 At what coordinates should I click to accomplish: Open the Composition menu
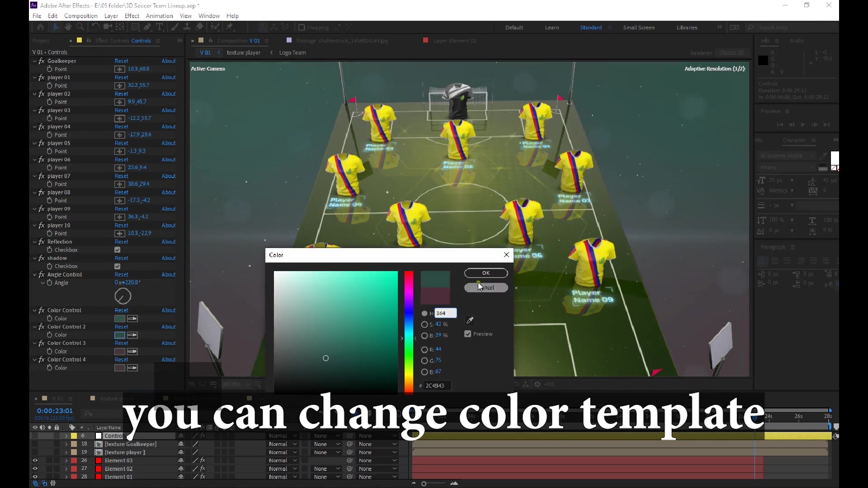(x=80, y=16)
